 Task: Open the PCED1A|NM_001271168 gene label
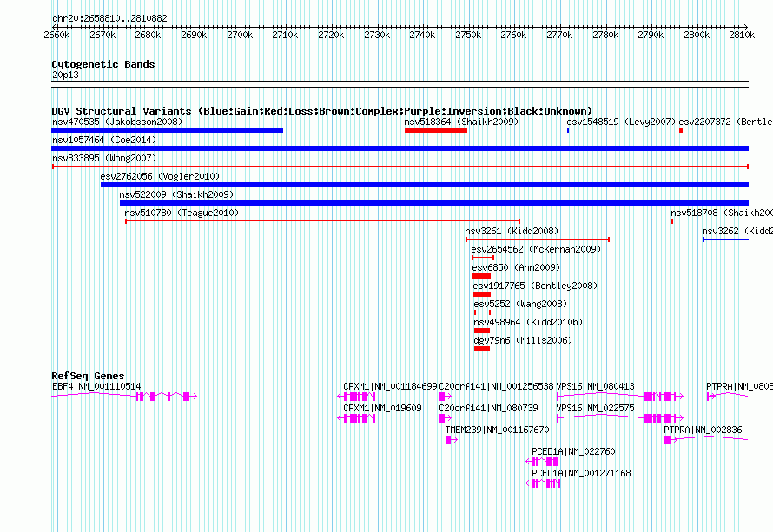(x=581, y=473)
